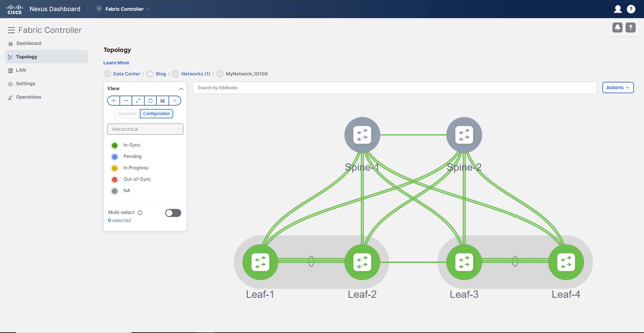Click the 0 selected link
The width and height of the screenshot is (644, 333).
click(x=119, y=220)
